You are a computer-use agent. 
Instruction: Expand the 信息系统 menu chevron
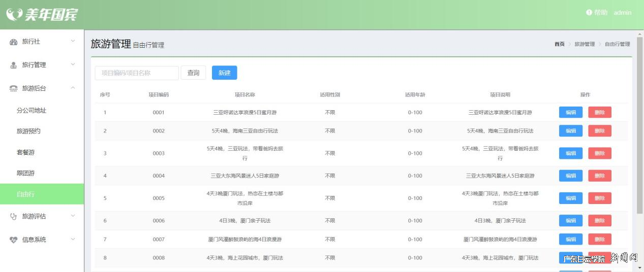pos(73,239)
